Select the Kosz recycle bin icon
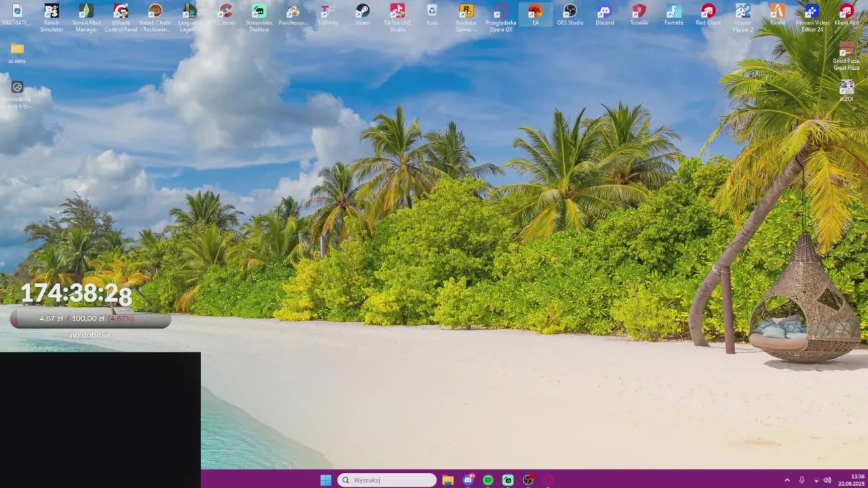Screen dimensions: 868x488 (x=432, y=15)
